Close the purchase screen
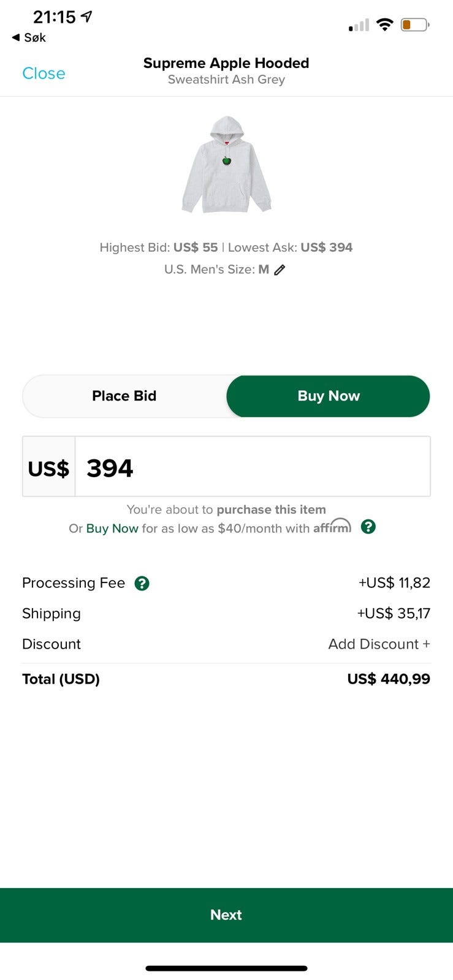Image resolution: width=453 pixels, height=980 pixels. click(x=44, y=73)
